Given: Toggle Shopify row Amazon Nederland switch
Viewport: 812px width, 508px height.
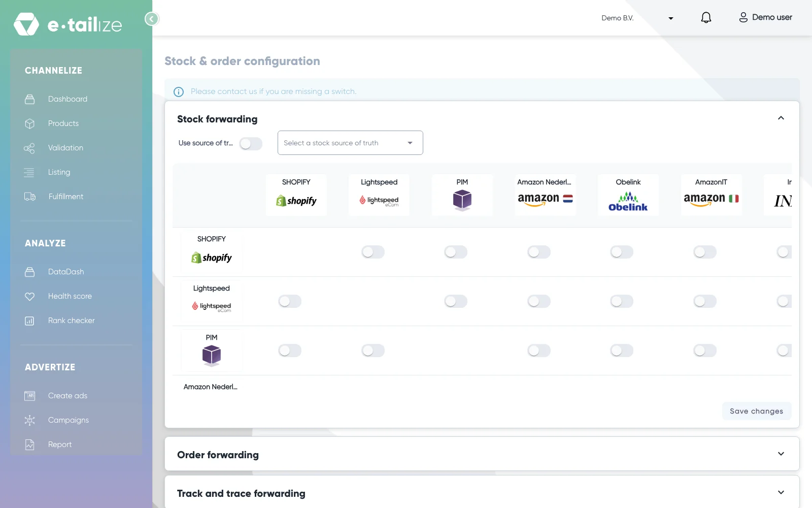Looking at the screenshot, I should [x=539, y=252].
